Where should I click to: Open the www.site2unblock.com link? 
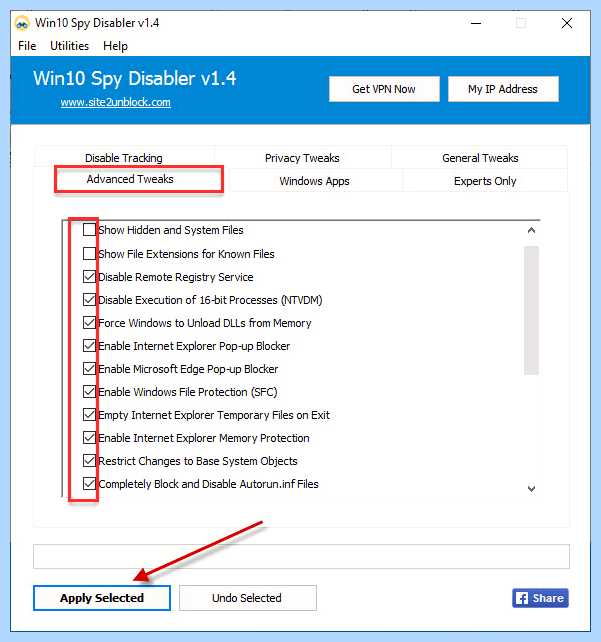(115, 102)
